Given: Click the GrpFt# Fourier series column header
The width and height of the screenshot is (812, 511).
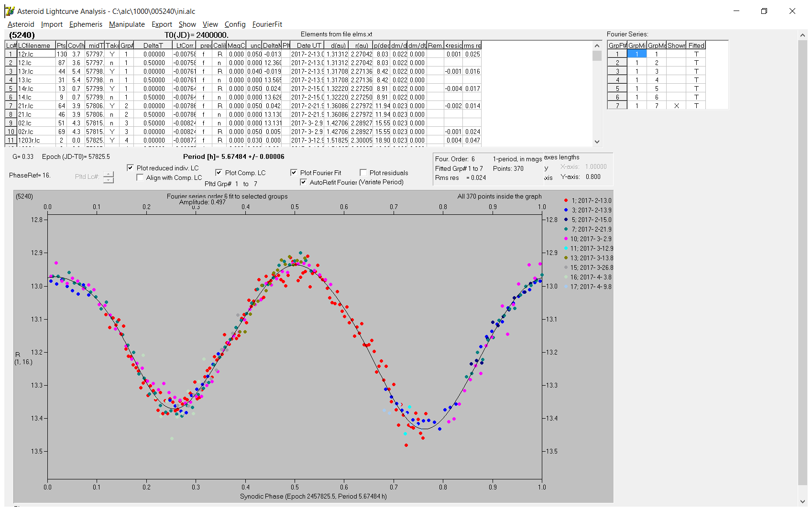Looking at the screenshot, I should 617,45.
